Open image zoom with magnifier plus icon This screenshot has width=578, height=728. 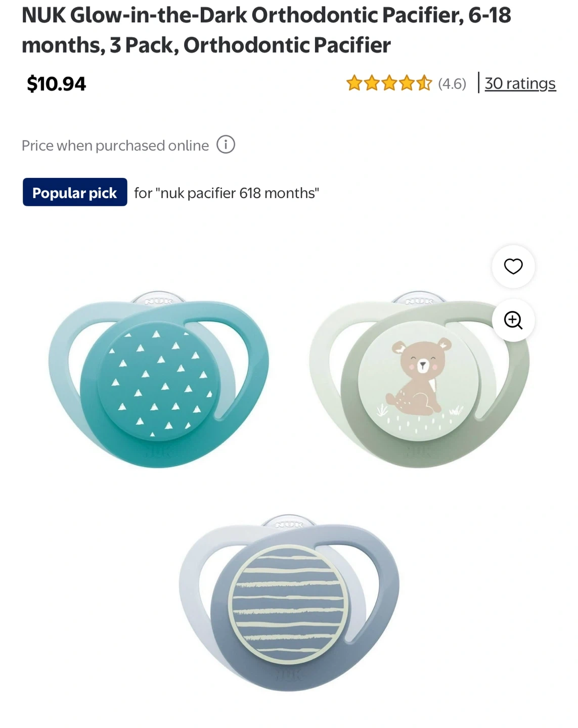tap(513, 320)
